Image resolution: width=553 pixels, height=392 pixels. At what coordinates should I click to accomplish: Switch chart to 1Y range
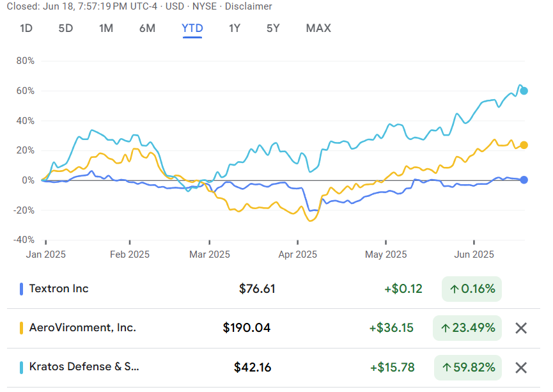[x=235, y=28]
